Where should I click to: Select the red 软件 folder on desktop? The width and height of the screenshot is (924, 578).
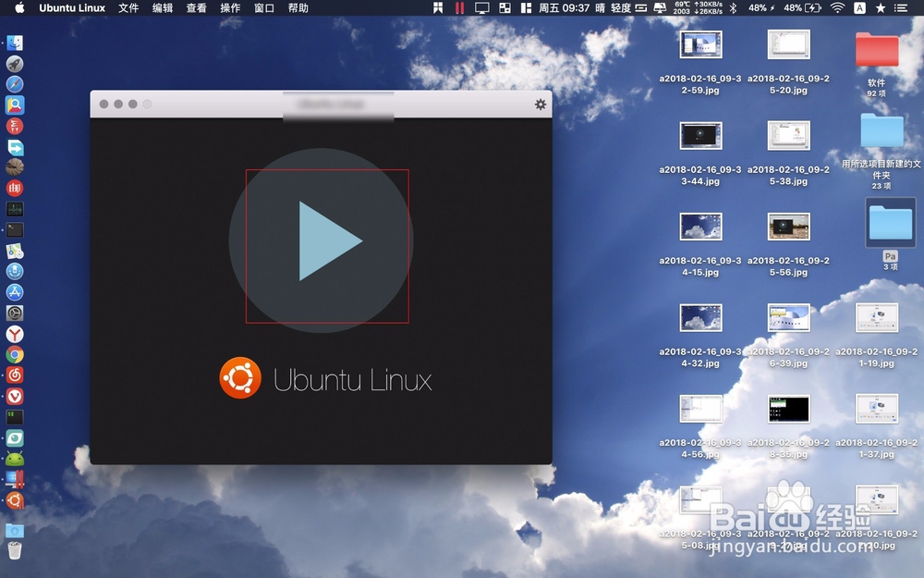pyautogui.click(x=876, y=50)
